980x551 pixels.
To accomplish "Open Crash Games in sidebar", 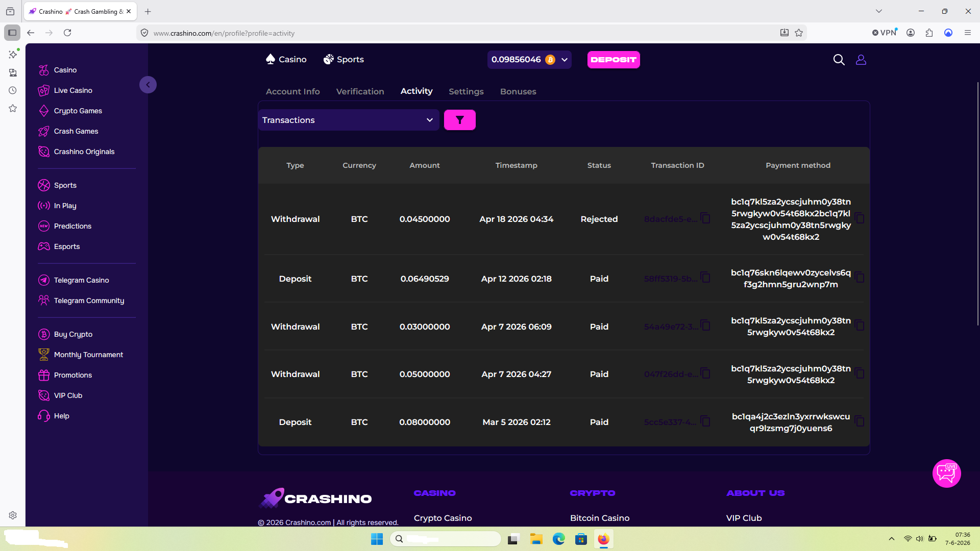I will pyautogui.click(x=68, y=131).
